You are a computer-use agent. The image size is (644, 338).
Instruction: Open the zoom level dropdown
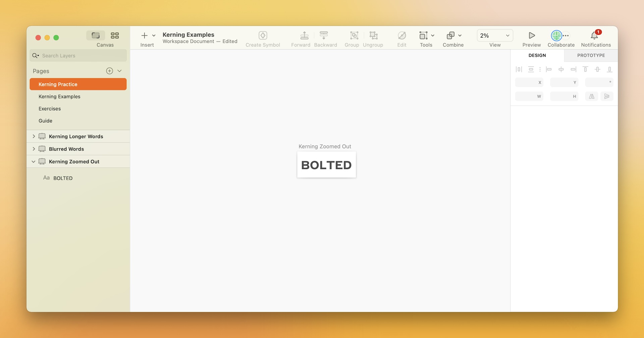click(507, 35)
